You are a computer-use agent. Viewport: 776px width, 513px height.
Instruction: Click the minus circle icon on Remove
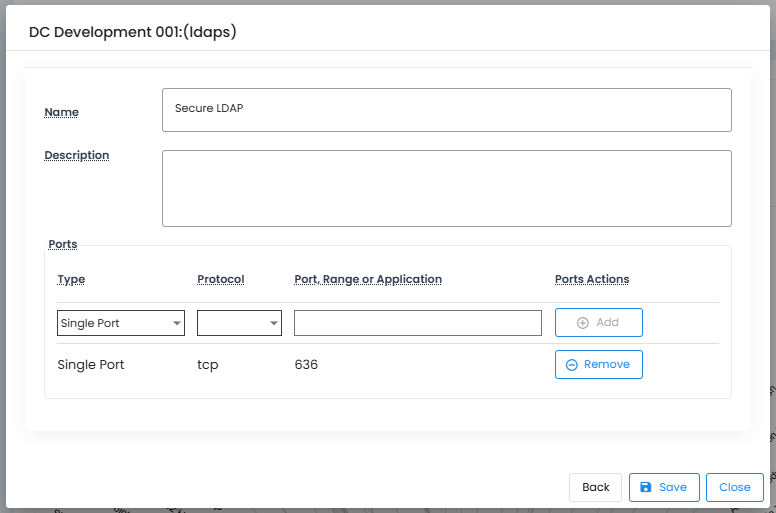[x=572, y=365]
